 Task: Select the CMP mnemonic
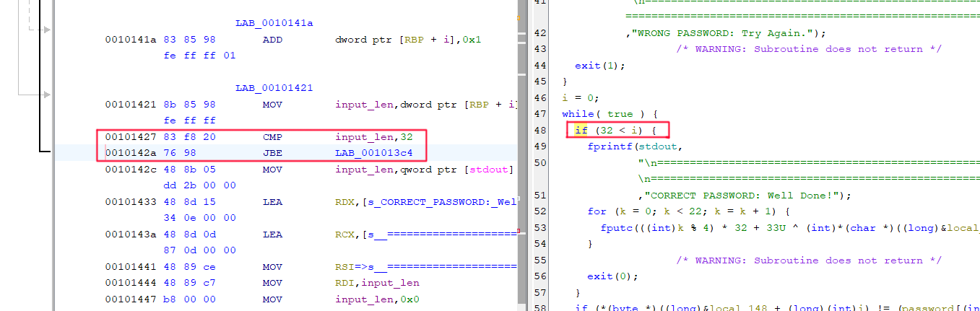point(274,136)
